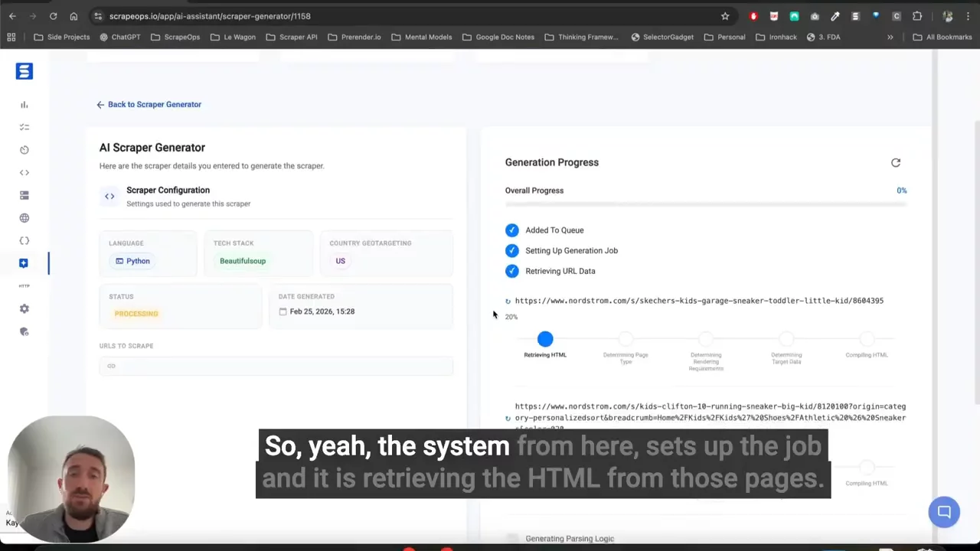Refresh generation progress with circular arrow icon
The height and width of the screenshot is (551, 980).
click(896, 162)
